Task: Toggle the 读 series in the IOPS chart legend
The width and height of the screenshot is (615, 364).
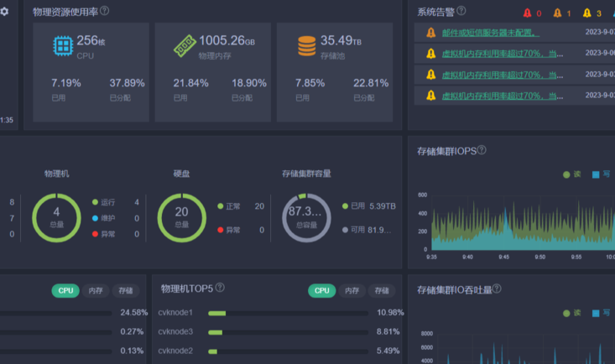Action: tap(572, 174)
